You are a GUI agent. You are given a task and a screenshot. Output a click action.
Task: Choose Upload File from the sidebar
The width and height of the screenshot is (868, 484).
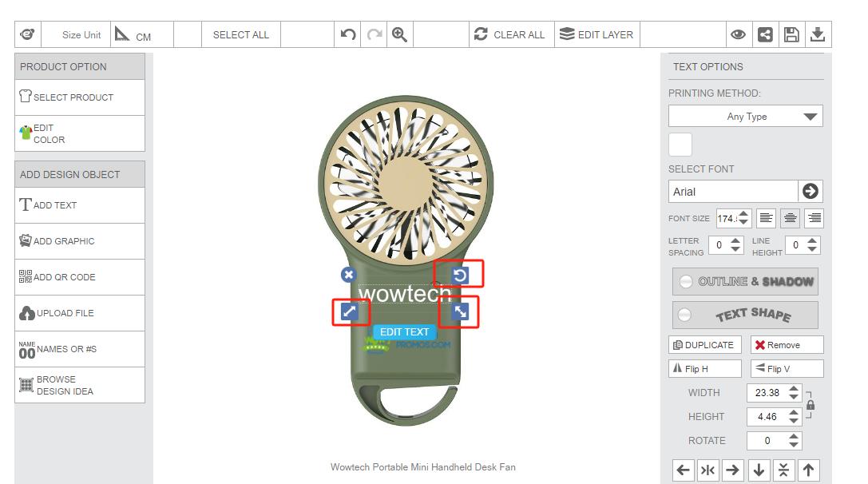(80, 313)
